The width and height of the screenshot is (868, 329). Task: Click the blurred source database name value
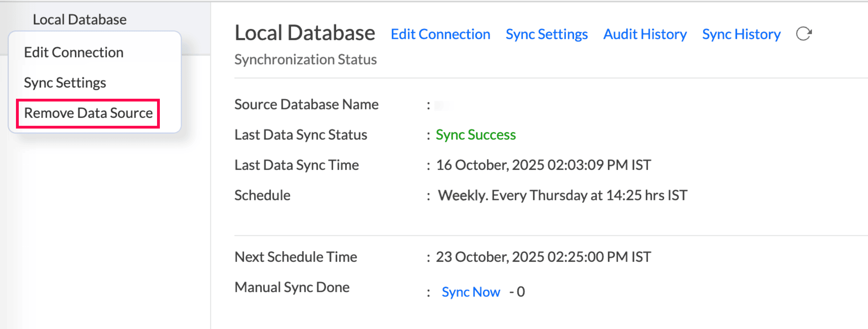[442, 105]
